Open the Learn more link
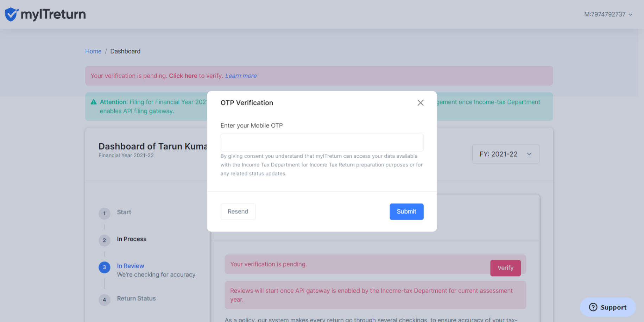Viewport: 644px width, 322px height. click(241, 76)
